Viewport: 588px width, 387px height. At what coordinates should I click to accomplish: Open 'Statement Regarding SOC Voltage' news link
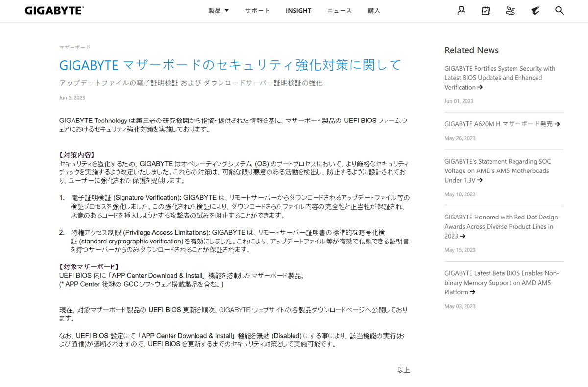pyautogui.click(x=498, y=170)
